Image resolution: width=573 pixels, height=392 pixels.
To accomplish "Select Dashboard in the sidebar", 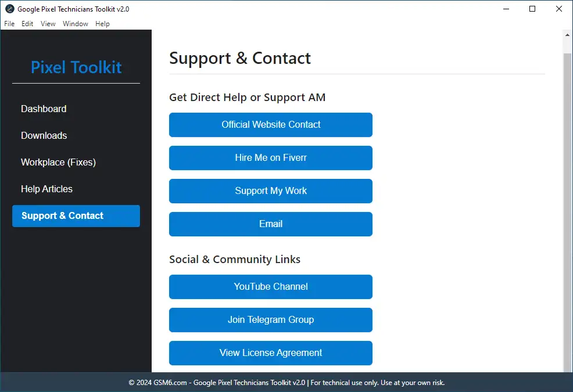I will tap(44, 109).
